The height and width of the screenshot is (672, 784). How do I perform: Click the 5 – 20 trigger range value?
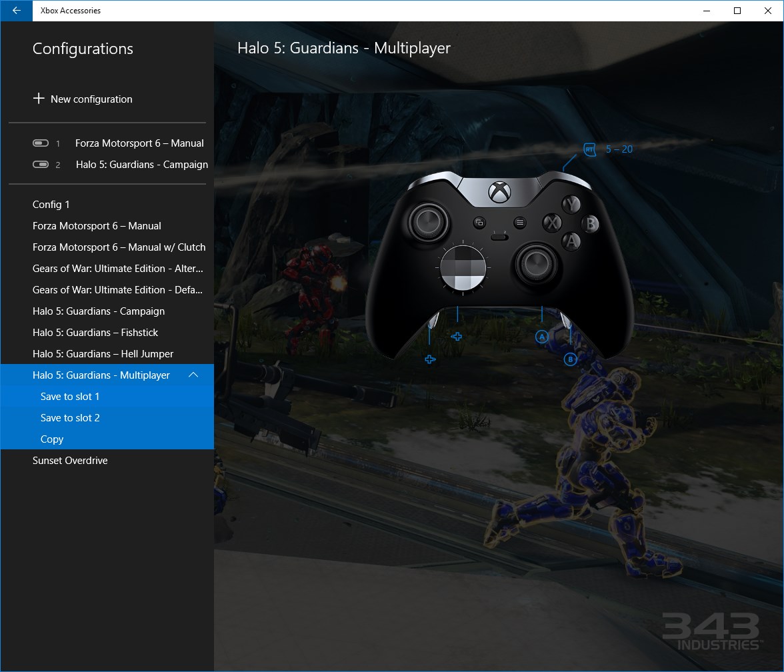click(x=619, y=149)
